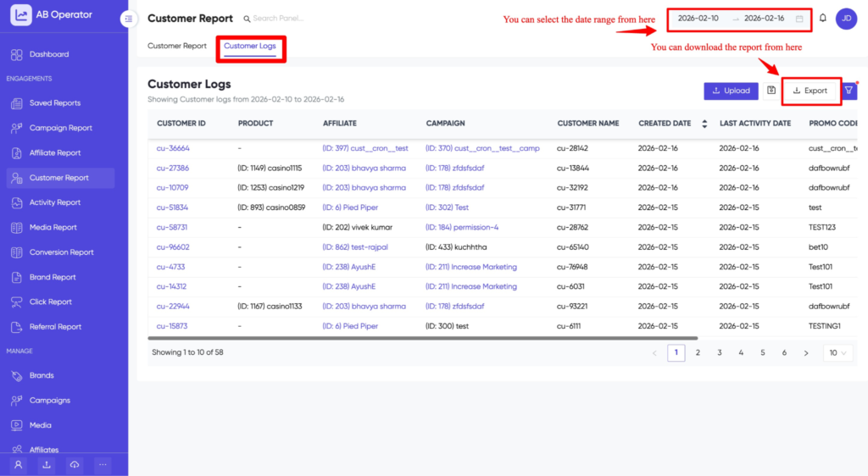Image resolution: width=868 pixels, height=476 pixels.
Task: Go to page 5
Action: click(762, 352)
